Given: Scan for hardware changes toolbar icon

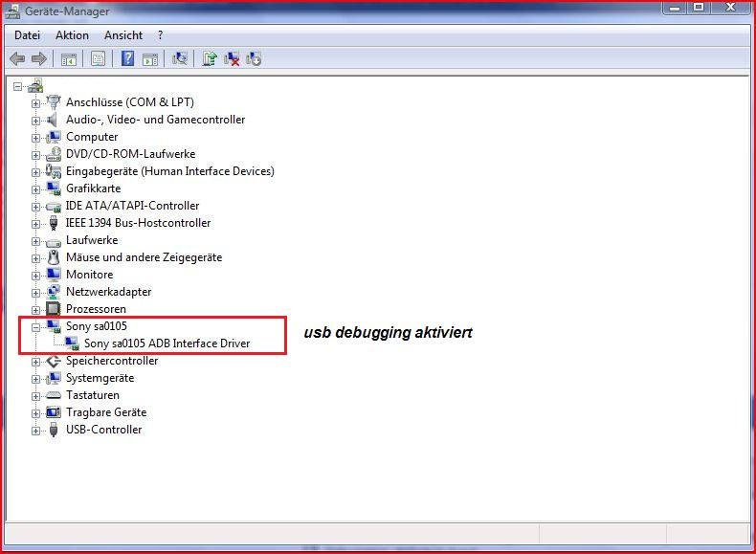Looking at the screenshot, I should (x=180, y=58).
